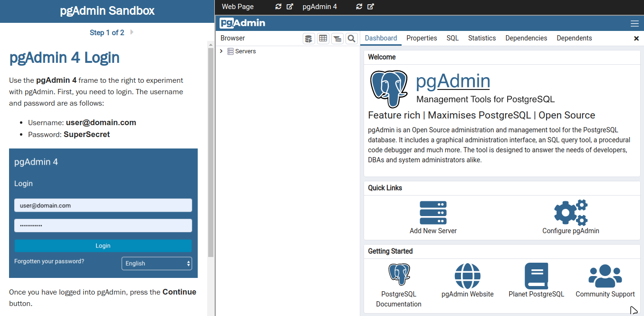Click the PostgreSQL Documentation elephant icon

click(399, 275)
